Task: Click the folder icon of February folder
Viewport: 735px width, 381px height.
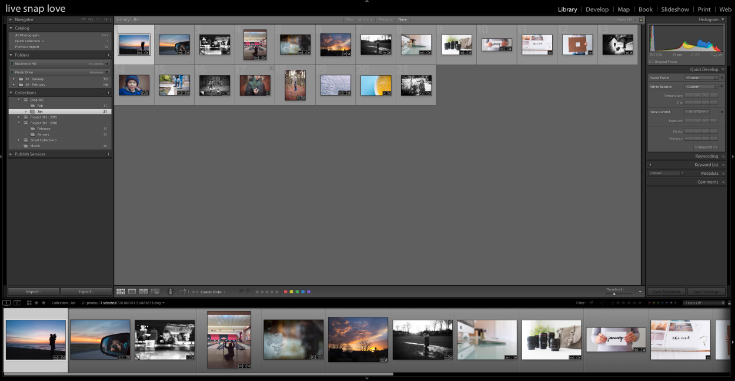Action: (x=21, y=85)
